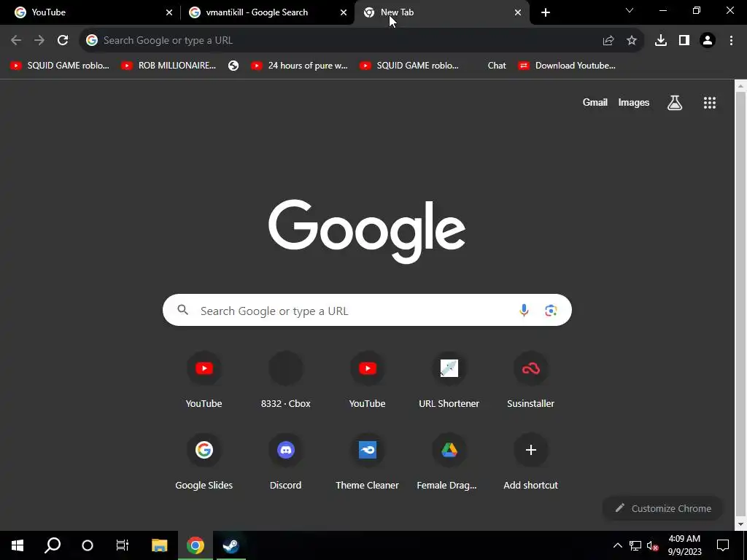Screen dimensions: 747x560
Task: Open File Explorer from taskbar
Action: [160, 545]
